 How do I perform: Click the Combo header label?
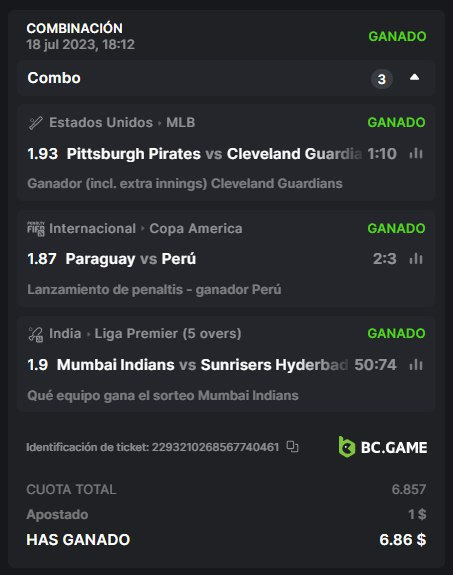(54, 78)
